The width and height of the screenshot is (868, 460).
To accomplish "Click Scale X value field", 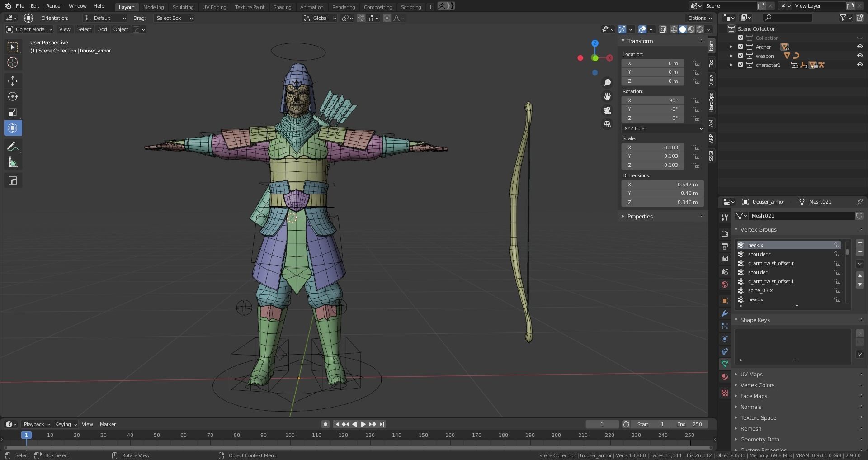I will pos(653,147).
